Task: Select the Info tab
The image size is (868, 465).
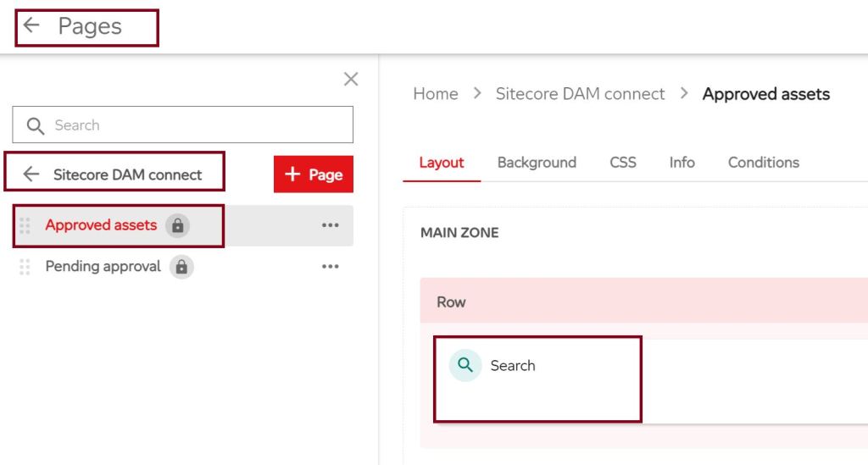Action: click(x=682, y=163)
